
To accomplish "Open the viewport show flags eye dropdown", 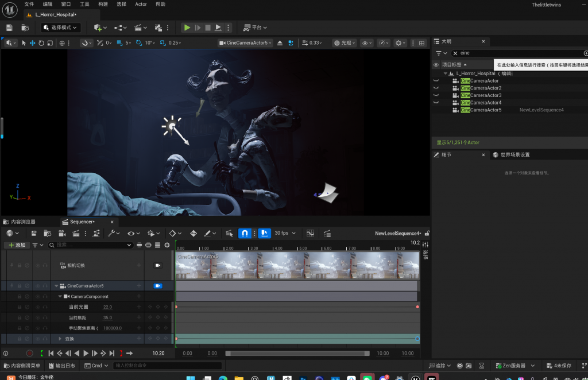I will pos(366,43).
